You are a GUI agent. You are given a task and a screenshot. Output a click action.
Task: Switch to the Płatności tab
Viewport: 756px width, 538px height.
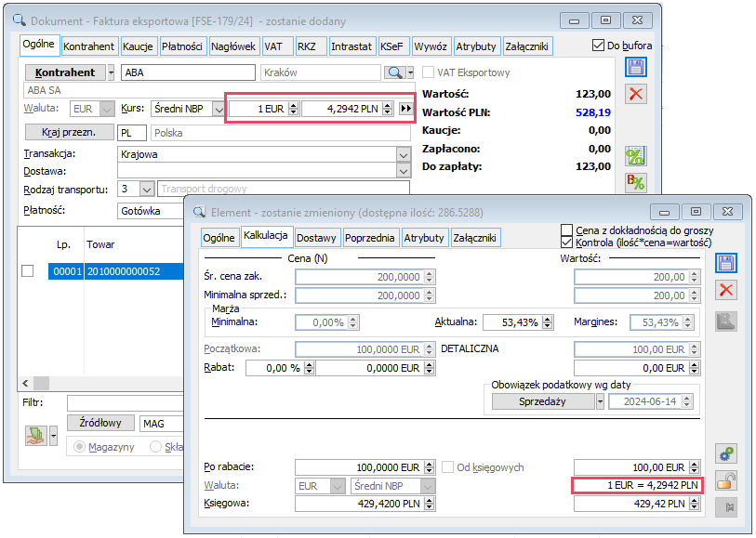181,46
